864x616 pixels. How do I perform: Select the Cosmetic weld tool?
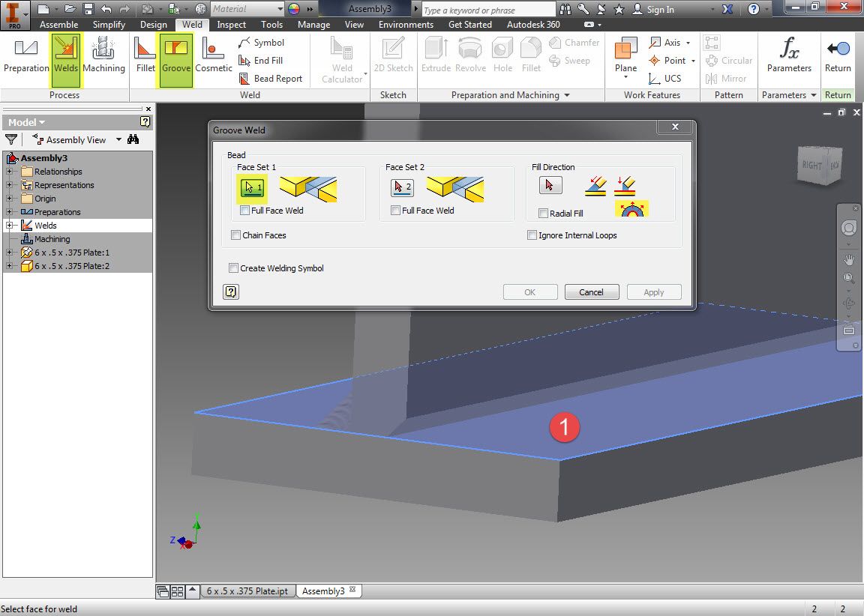pos(212,56)
